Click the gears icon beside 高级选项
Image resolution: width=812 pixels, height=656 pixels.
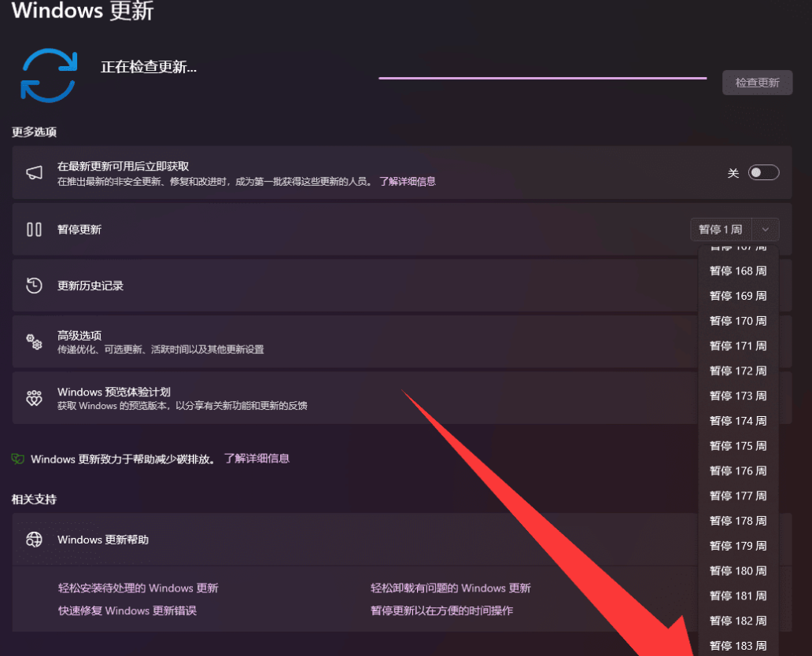click(x=34, y=341)
